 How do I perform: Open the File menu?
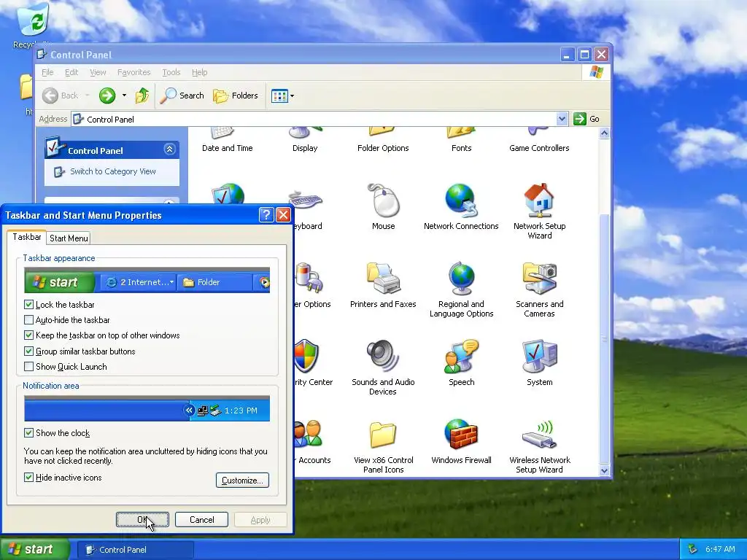[x=47, y=72]
